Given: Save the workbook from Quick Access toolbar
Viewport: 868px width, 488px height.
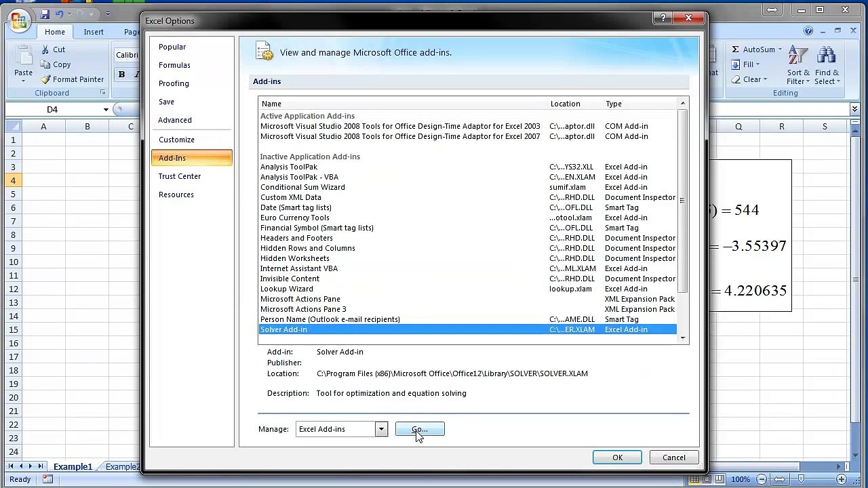Looking at the screenshot, I should (45, 14).
